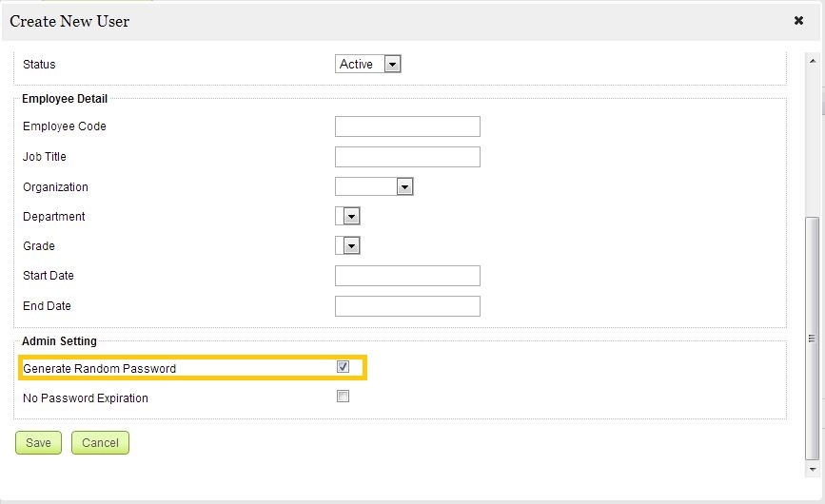
Task: Open the Status dropdown
Action: (x=392, y=65)
